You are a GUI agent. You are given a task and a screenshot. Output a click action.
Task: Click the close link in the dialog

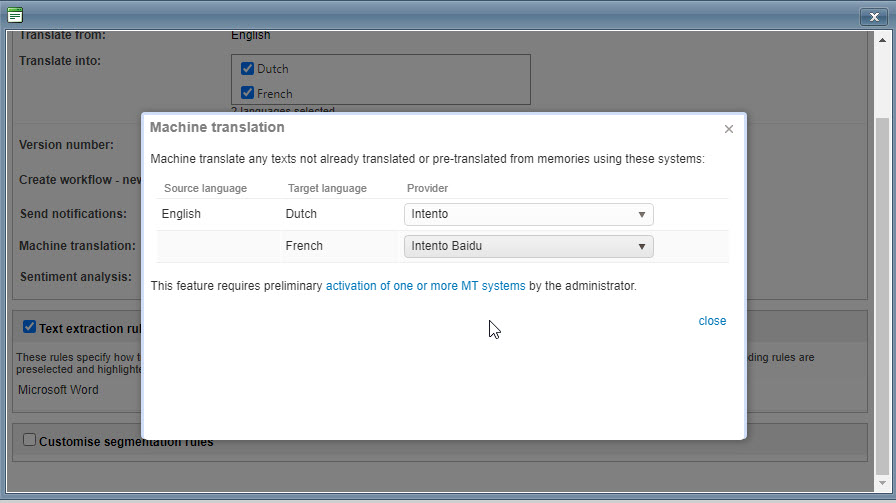coord(712,321)
